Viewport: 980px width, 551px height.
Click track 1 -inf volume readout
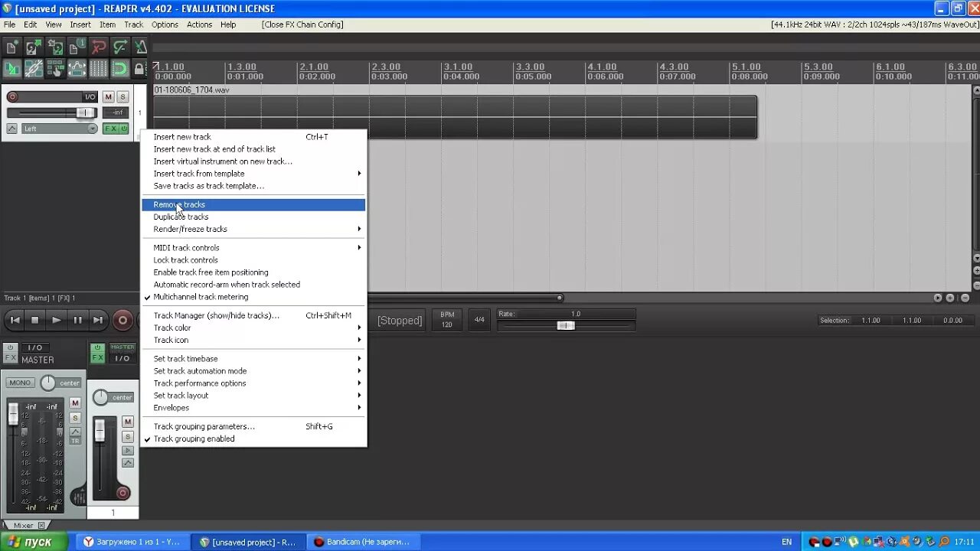(x=116, y=112)
